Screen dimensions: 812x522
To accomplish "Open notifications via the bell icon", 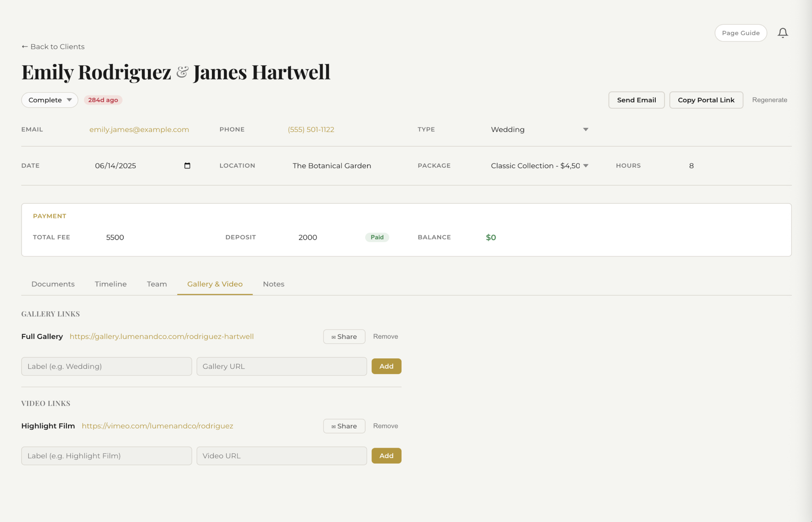I will pyautogui.click(x=783, y=32).
